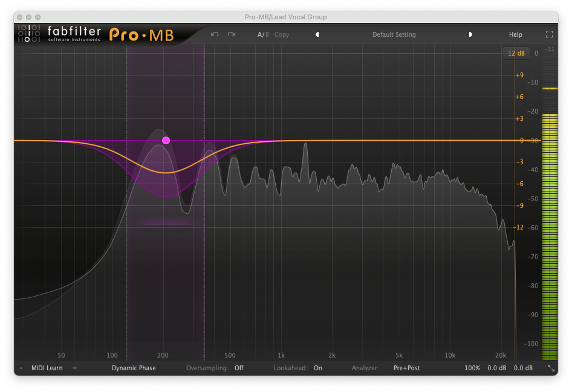Open the MIDI Learn dropdown arrow
The width and height of the screenshot is (572, 392).
click(75, 368)
